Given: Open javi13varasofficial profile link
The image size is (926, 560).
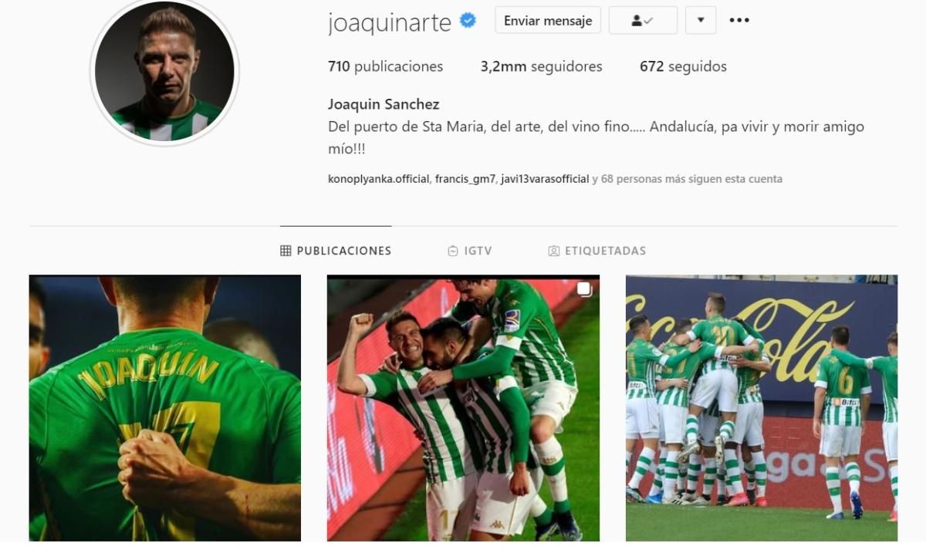Looking at the screenshot, I should [x=545, y=179].
